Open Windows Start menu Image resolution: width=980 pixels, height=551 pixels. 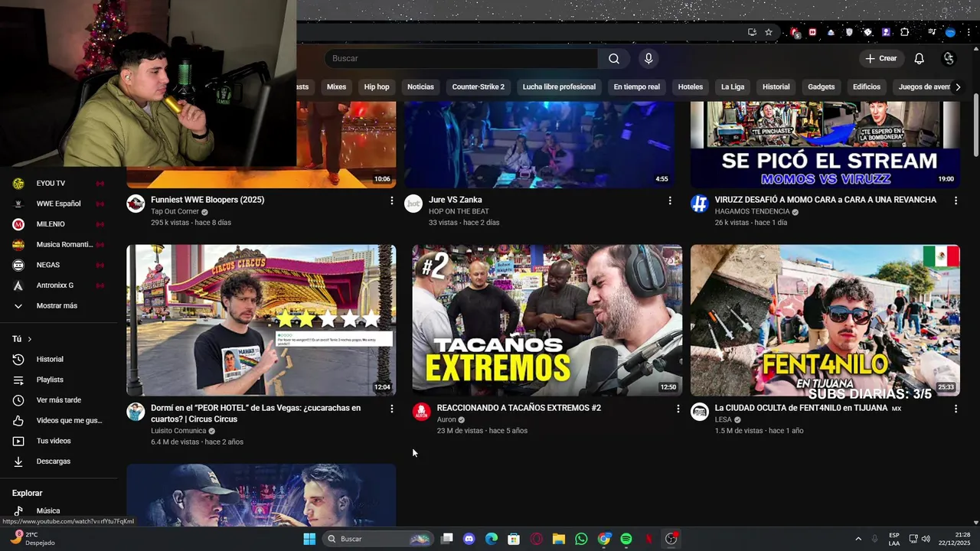309,539
